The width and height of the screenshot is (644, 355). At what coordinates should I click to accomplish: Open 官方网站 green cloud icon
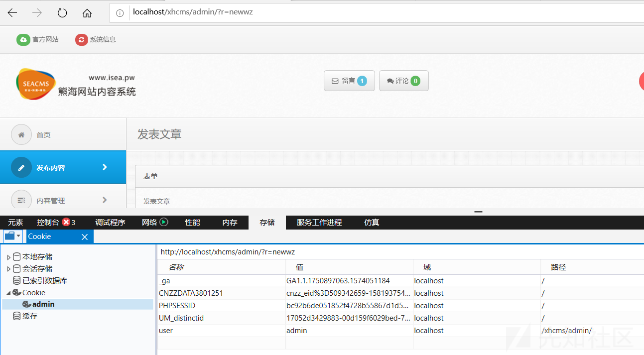point(23,40)
